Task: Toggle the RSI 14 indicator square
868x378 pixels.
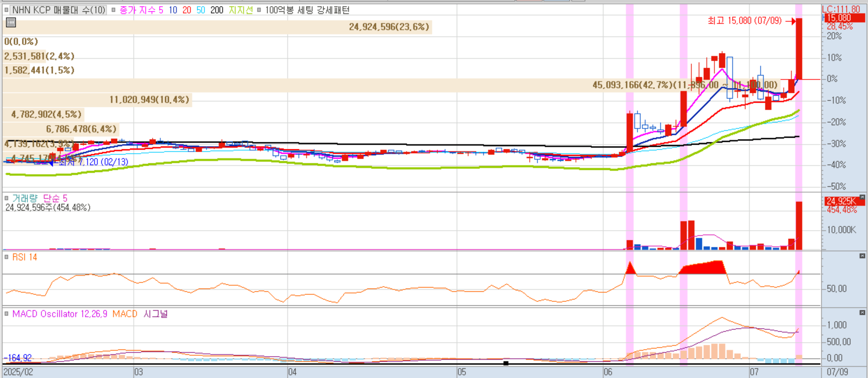Action: [x=7, y=257]
